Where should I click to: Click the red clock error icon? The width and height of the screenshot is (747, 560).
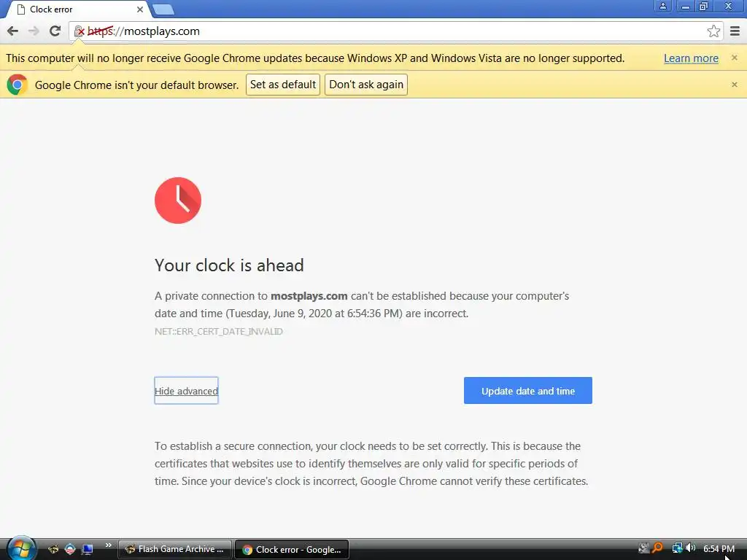click(x=178, y=201)
